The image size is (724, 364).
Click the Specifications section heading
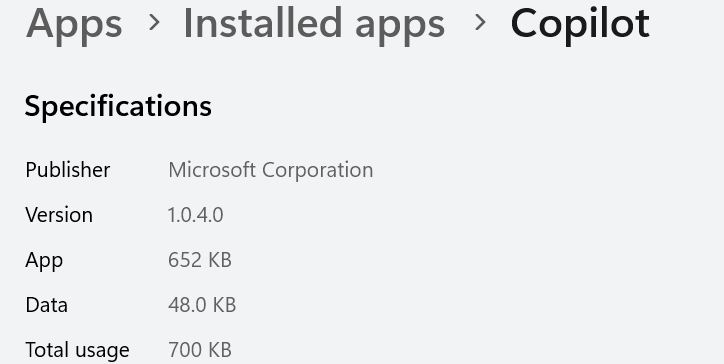click(x=118, y=107)
